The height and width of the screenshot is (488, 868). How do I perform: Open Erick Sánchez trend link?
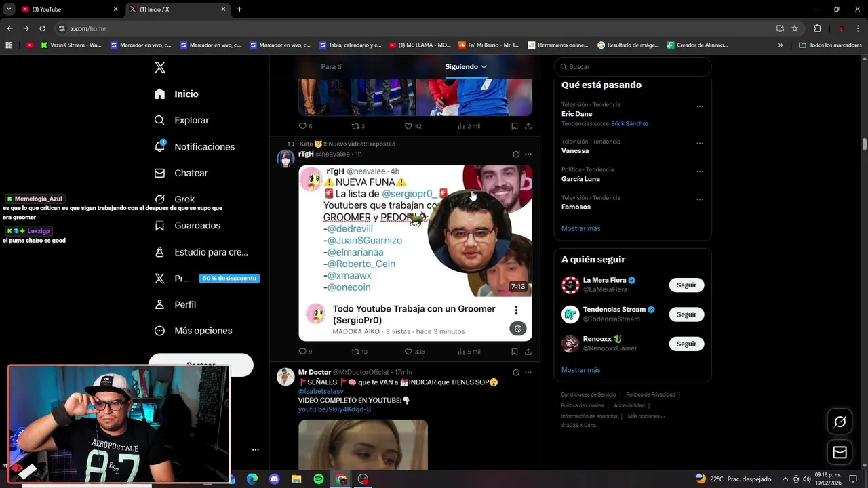pyautogui.click(x=629, y=123)
